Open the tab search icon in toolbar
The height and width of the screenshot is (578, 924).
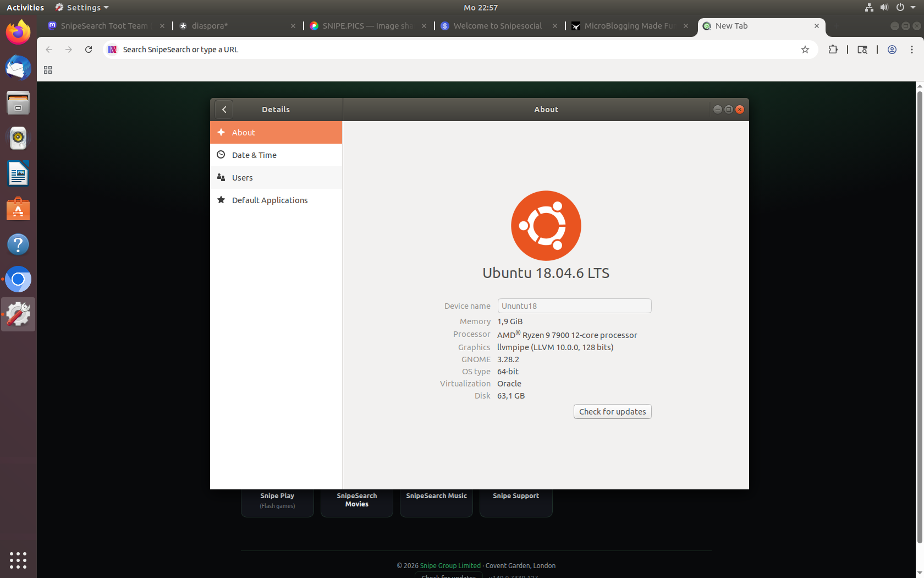[862, 50]
